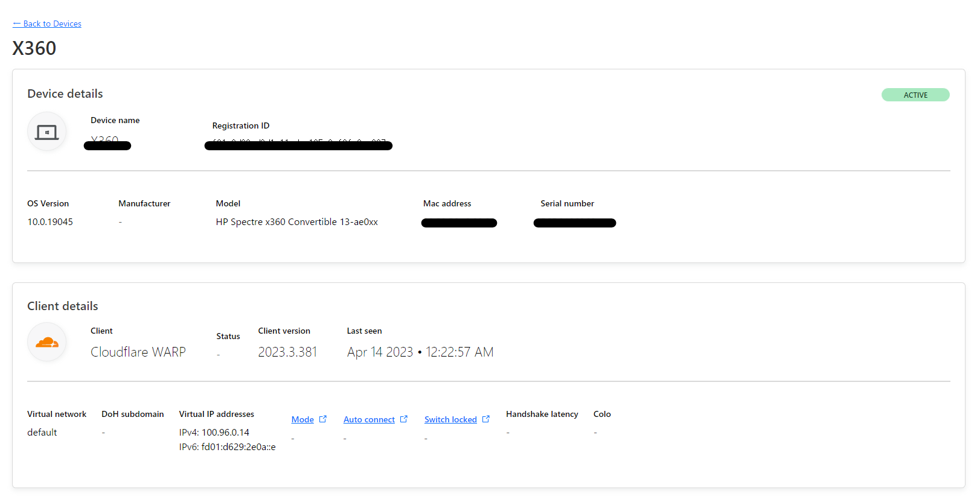Select the X360 page title

tap(34, 48)
